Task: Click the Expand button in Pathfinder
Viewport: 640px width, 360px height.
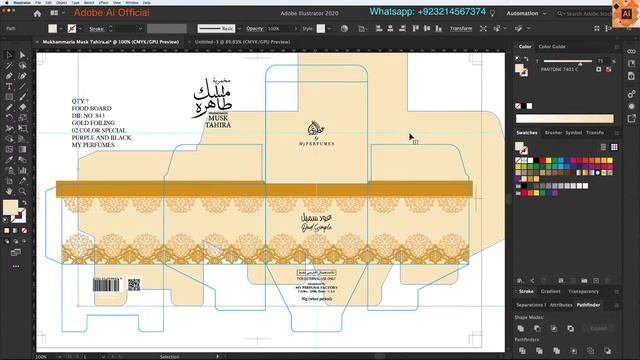Action: tap(598, 329)
